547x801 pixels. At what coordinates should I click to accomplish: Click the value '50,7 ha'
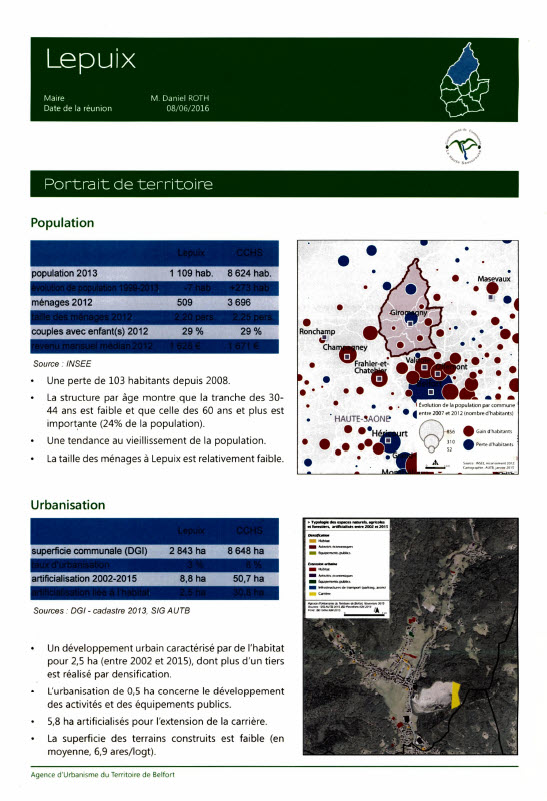pos(248,579)
